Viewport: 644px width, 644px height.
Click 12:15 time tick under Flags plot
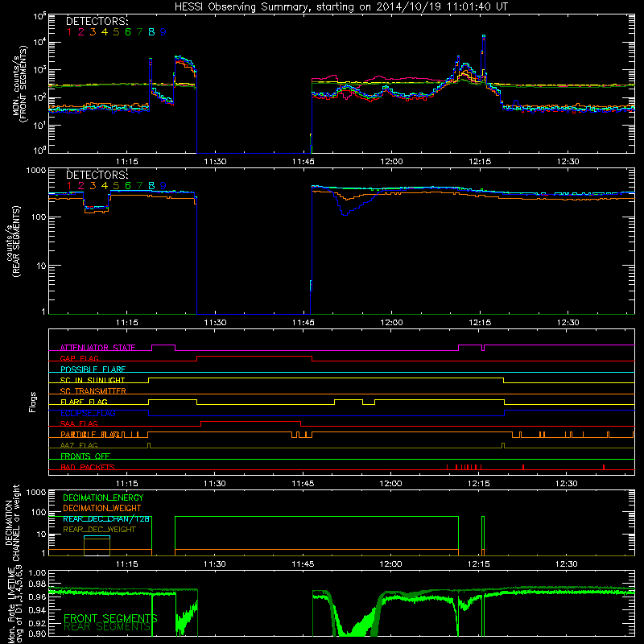479,484
